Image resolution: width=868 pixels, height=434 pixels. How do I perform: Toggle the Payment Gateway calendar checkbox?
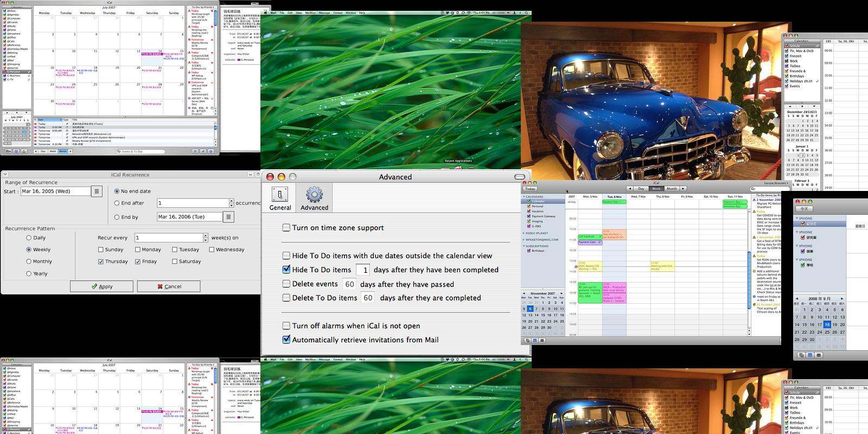click(x=528, y=216)
